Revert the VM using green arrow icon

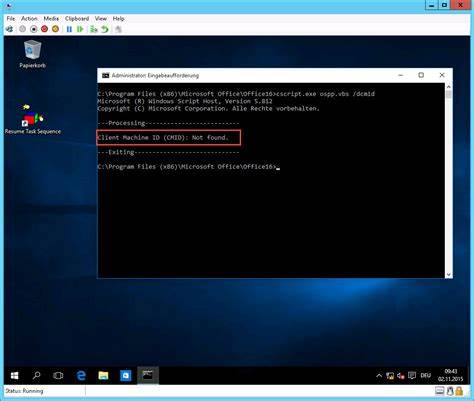[x=105, y=29]
